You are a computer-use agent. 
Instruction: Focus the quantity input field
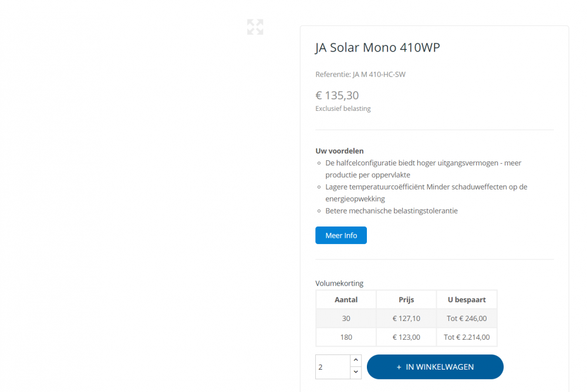click(x=332, y=367)
